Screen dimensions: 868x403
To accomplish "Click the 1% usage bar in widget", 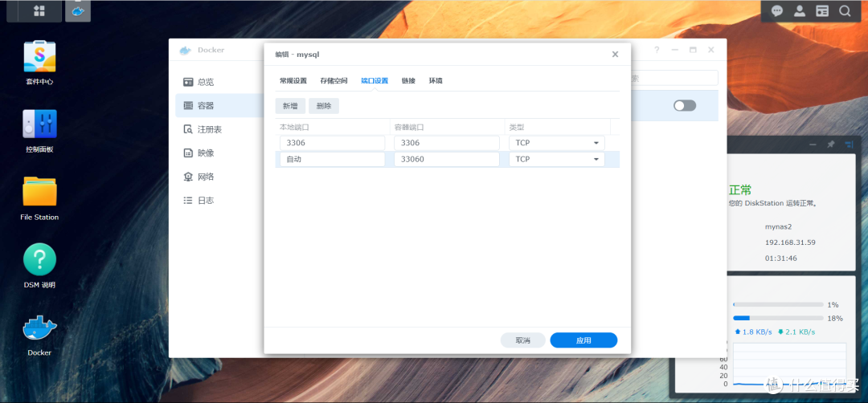I will coord(778,304).
